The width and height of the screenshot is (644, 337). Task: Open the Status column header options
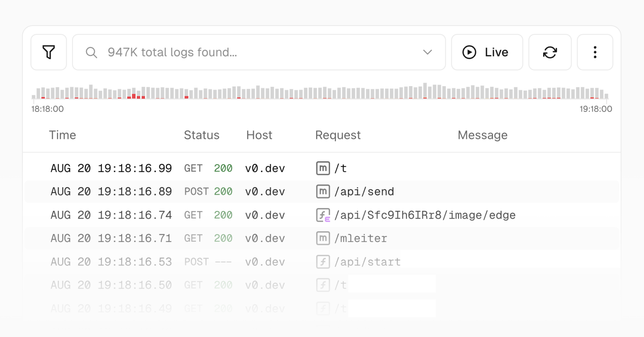tap(202, 135)
